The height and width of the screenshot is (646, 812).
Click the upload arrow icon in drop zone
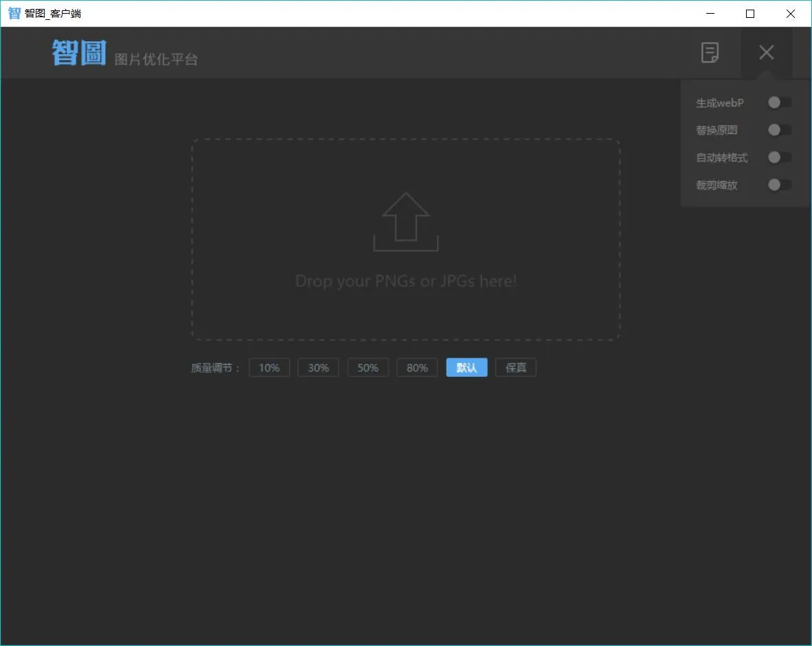pyautogui.click(x=406, y=222)
